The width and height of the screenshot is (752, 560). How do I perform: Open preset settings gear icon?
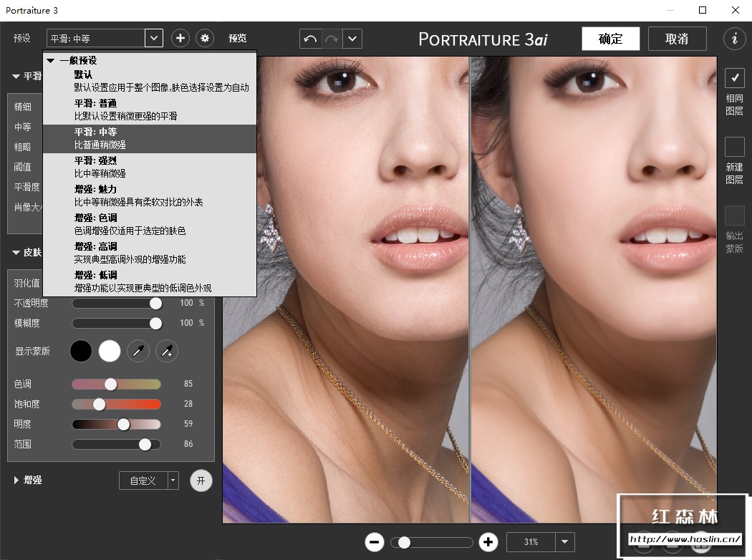tap(205, 39)
